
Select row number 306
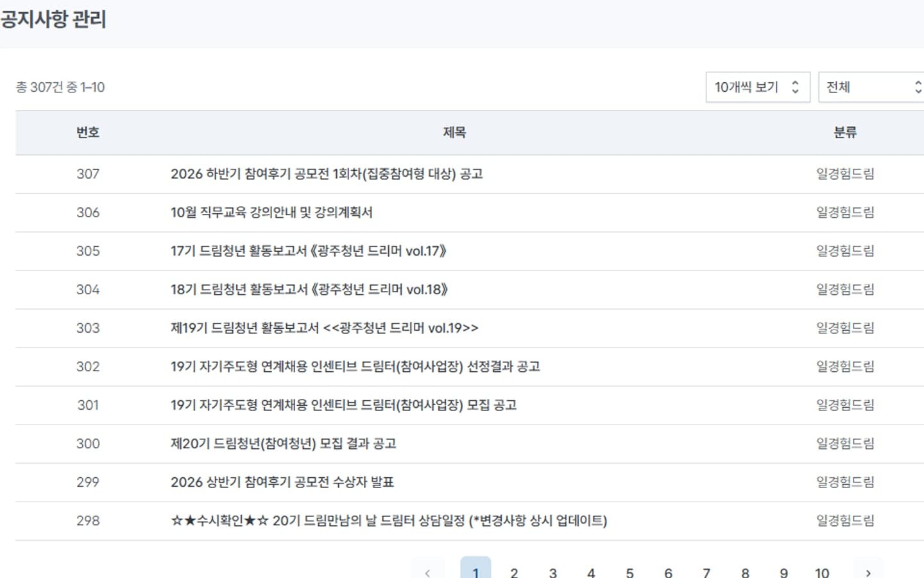[88, 213]
